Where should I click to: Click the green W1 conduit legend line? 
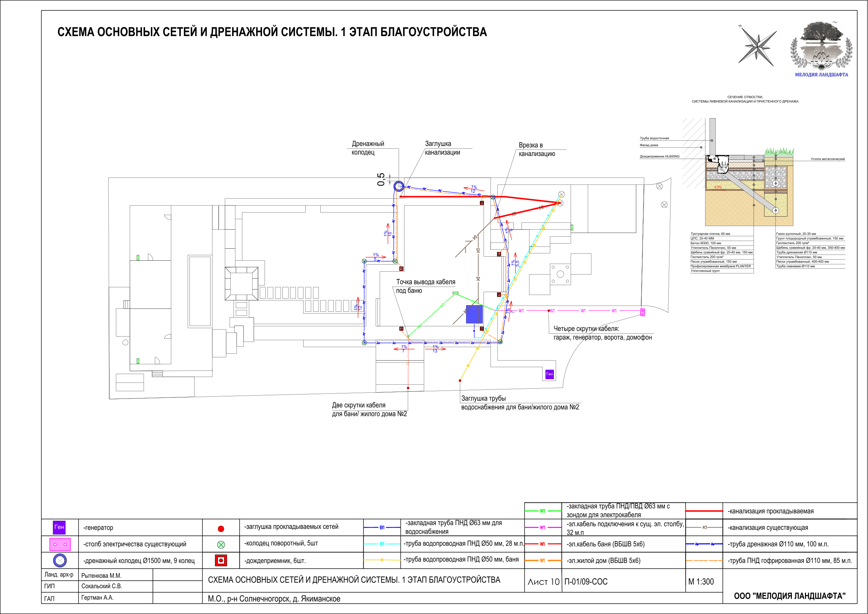click(x=543, y=511)
